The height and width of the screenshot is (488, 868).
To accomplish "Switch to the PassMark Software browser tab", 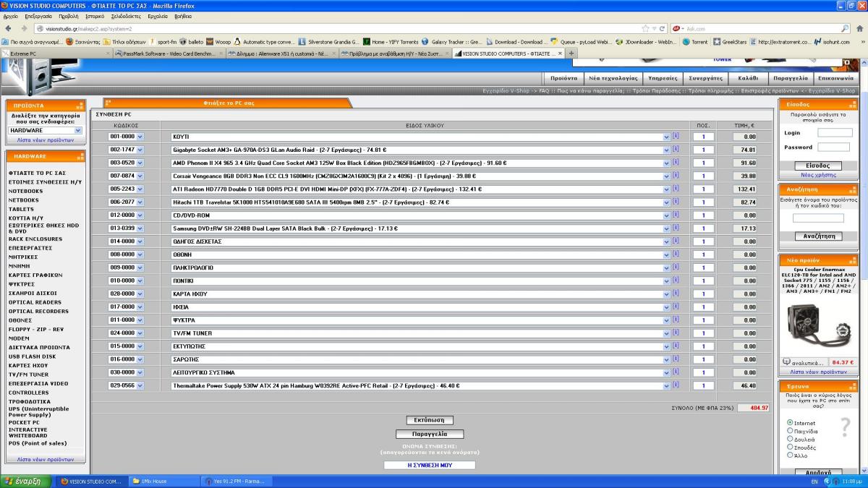I will pos(169,53).
